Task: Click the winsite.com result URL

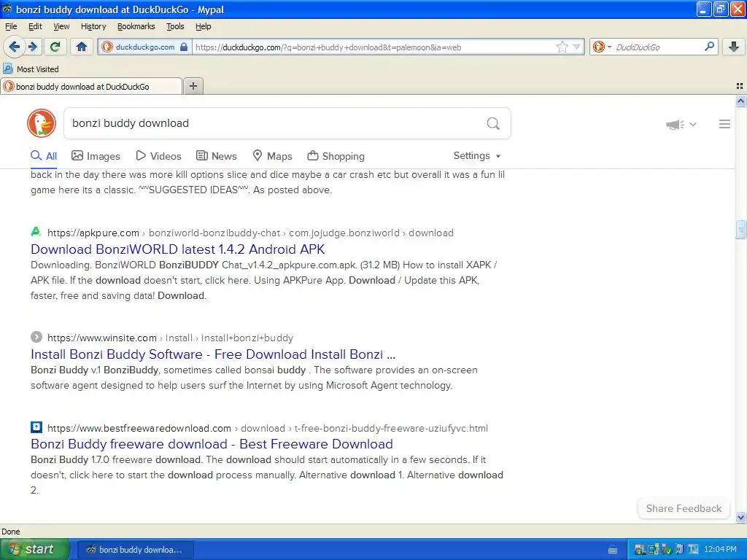Action: 170,338
